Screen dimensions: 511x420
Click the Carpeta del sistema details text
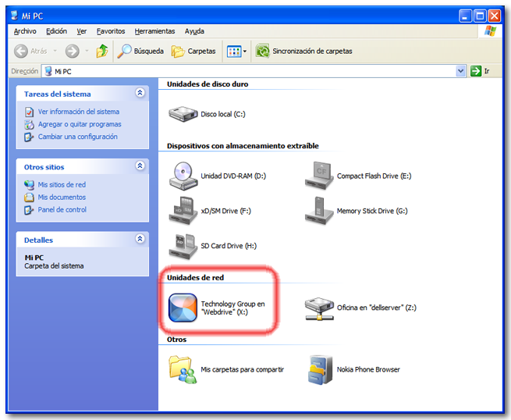pyautogui.click(x=54, y=266)
